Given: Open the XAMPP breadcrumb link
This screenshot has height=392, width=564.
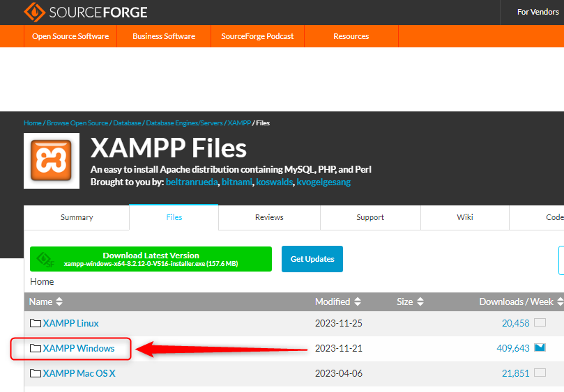Looking at the screenshot, I should point(239,123).
